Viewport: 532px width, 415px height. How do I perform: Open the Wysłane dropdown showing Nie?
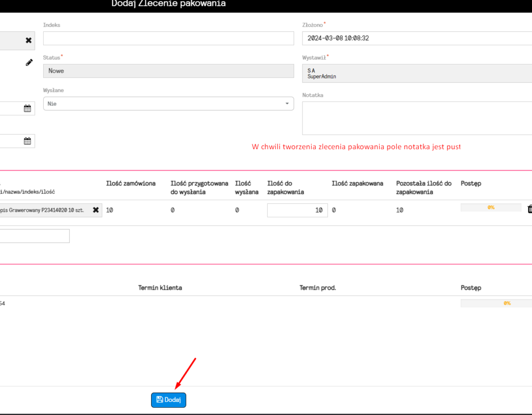tap(168, 103)
